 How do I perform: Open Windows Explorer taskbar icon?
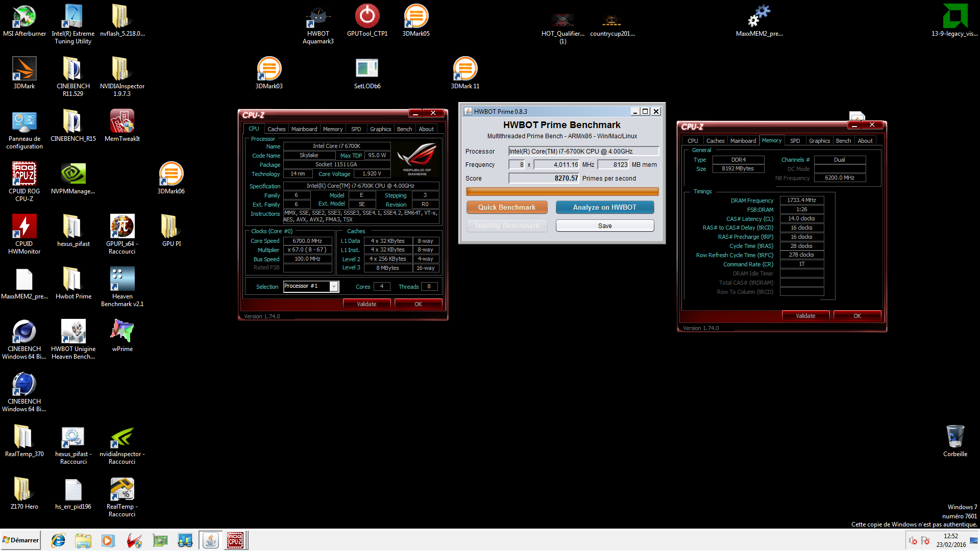pyautogui.click(x=83, y=540)
